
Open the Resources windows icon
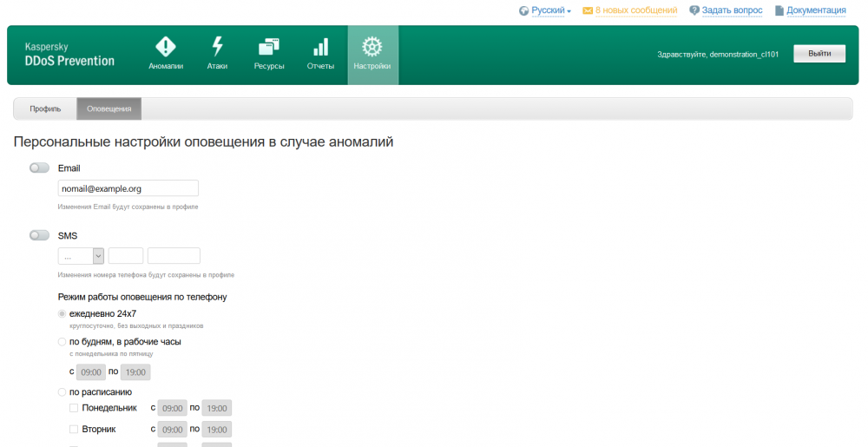click(x=269, y=47)
